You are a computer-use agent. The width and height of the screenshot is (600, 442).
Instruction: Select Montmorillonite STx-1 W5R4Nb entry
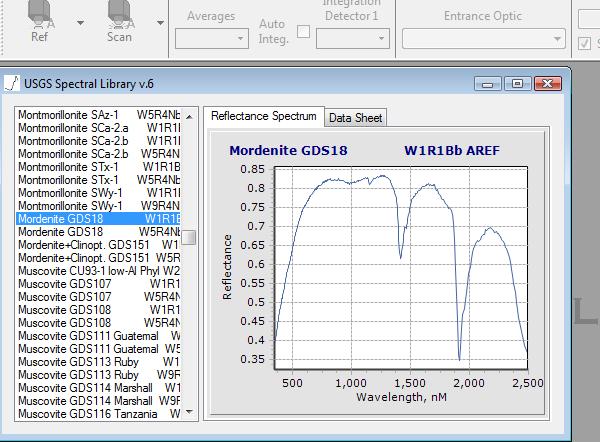click(99, 180)
